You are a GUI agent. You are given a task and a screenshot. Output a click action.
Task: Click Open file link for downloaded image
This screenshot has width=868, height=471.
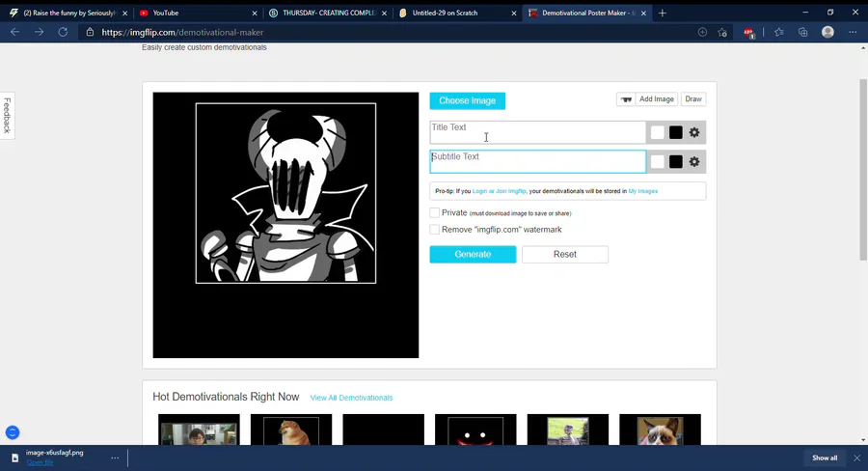tap(40, 462)
